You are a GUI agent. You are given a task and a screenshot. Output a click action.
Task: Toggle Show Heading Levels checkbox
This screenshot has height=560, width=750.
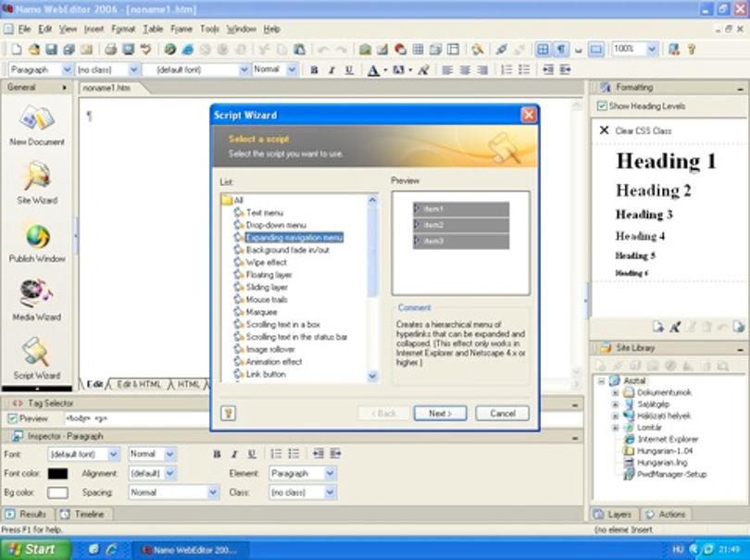coord(603,106)
